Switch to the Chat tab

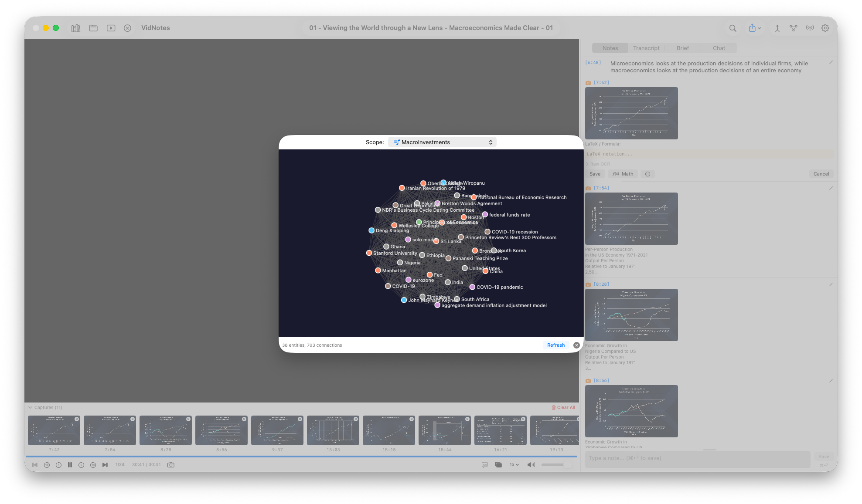click(x=719, y=48)
